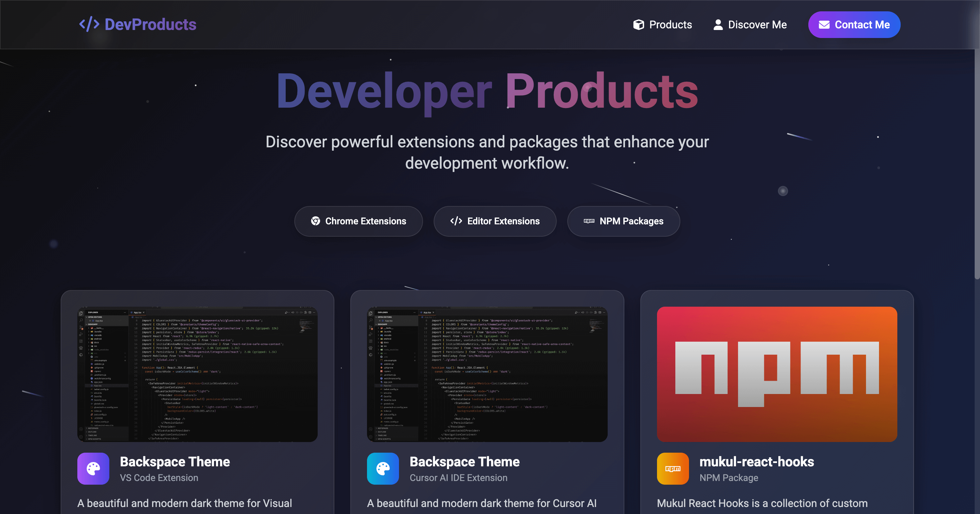Viewport: 980px width, 514px height.
Task: Click the orange npm icon for mukul-react-hooks
Action: pos(673,468)
